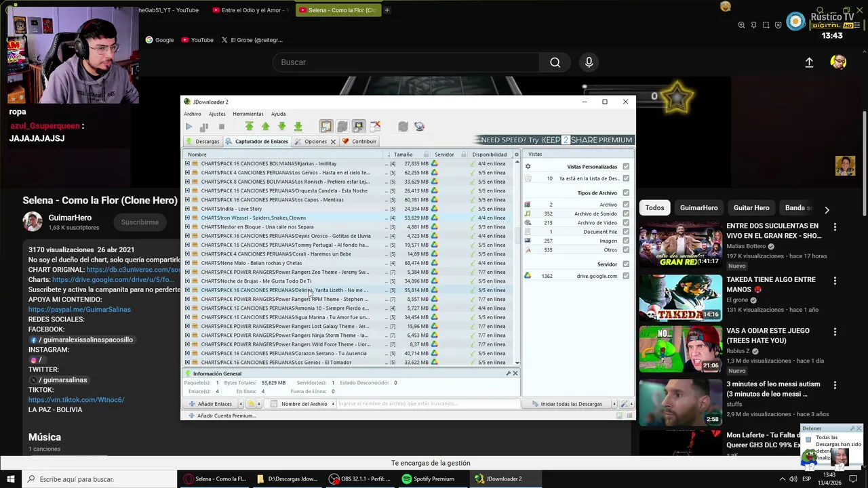Uncheck Archivo de Video checkbox
The width and height of the screenshot is (868, 488).
coord(626,222)
